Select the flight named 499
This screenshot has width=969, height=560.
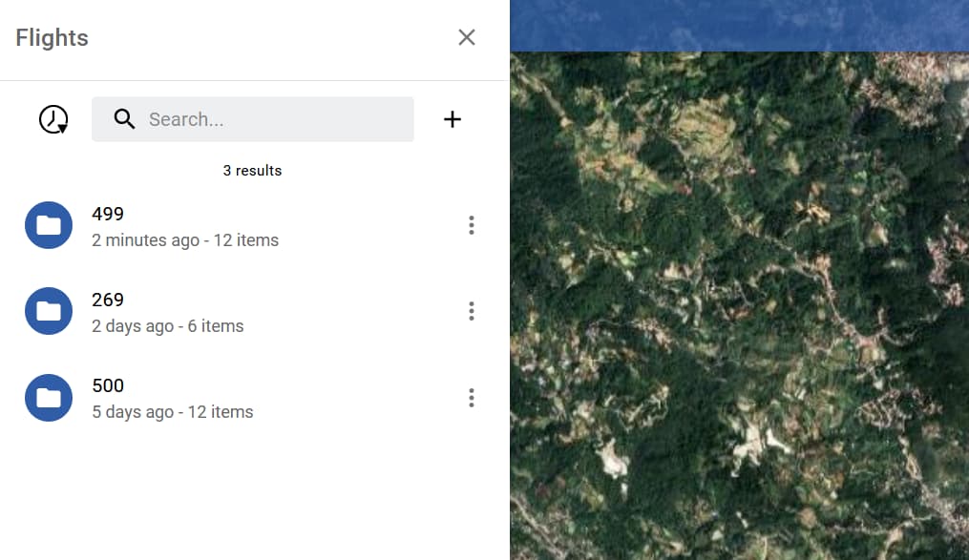(x=108, y=214)
